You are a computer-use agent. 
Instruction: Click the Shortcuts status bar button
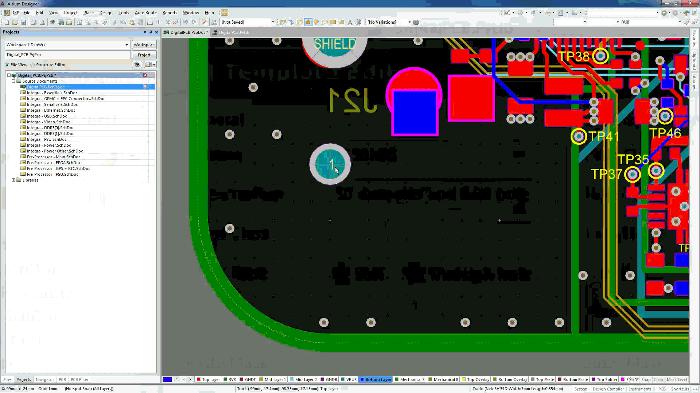681,389
